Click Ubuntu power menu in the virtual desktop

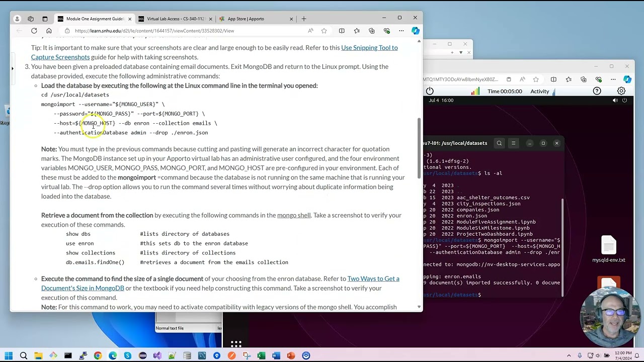tap(624, 100)
